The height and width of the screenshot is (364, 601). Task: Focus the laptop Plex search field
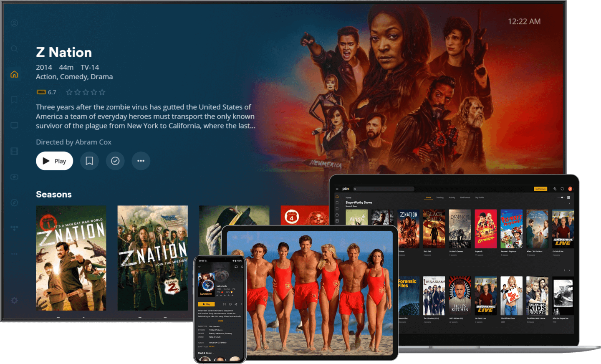(384, 189)
